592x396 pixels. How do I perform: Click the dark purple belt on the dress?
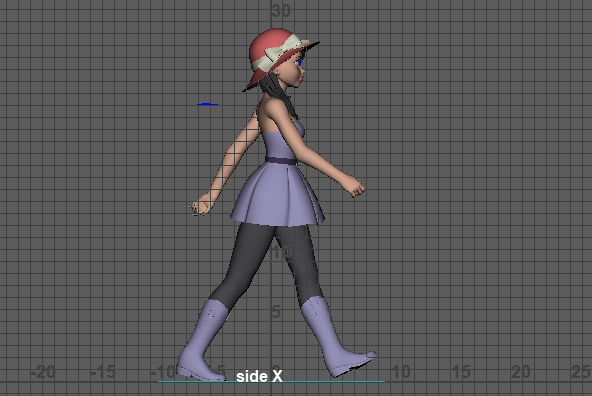pos(281,161)
